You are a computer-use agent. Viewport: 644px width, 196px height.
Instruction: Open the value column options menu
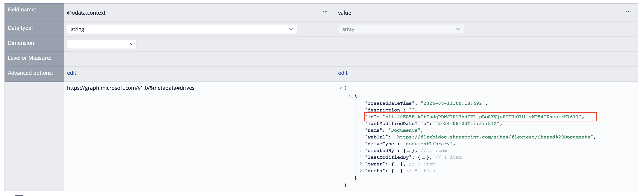tap(628, 11)
